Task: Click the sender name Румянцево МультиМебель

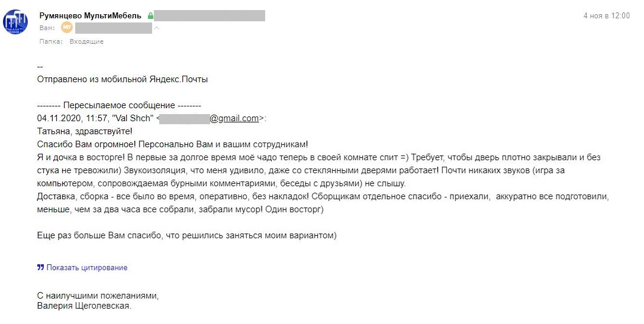Action: tap(90, 16)
